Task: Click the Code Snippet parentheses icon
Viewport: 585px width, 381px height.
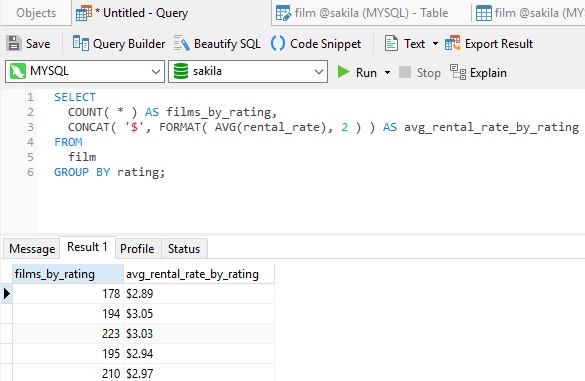Action: [x=278, y=43]
